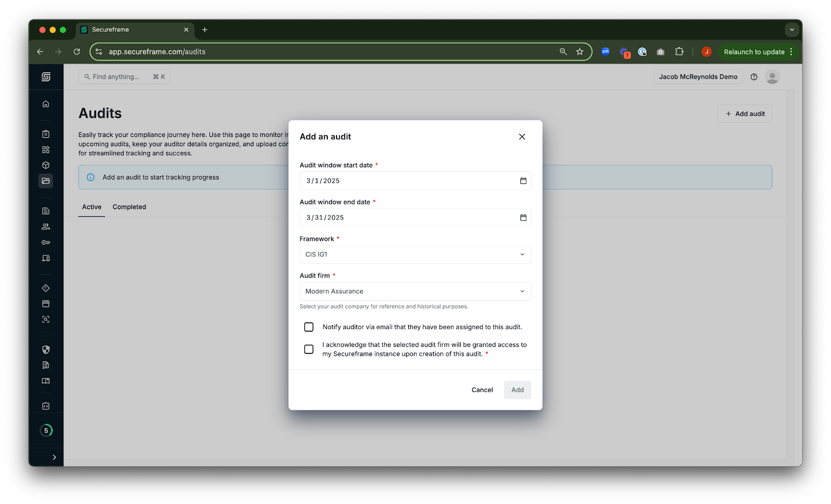Screen dimensions: 831x504
Task: Open the lined page icon below the shield
Action: point(46,365)
